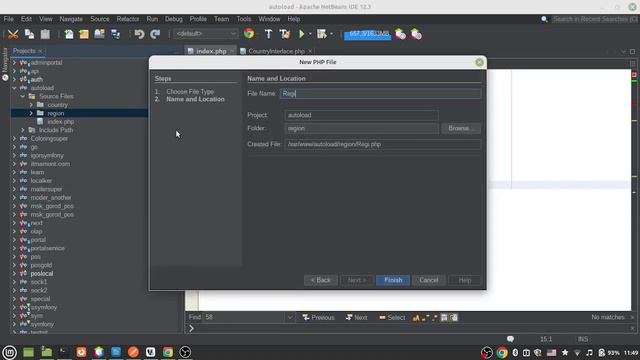The height and width of the screenshot is (360, 640).
Task: Click the Find Previous arrow icon
Action: coord(306,317)
